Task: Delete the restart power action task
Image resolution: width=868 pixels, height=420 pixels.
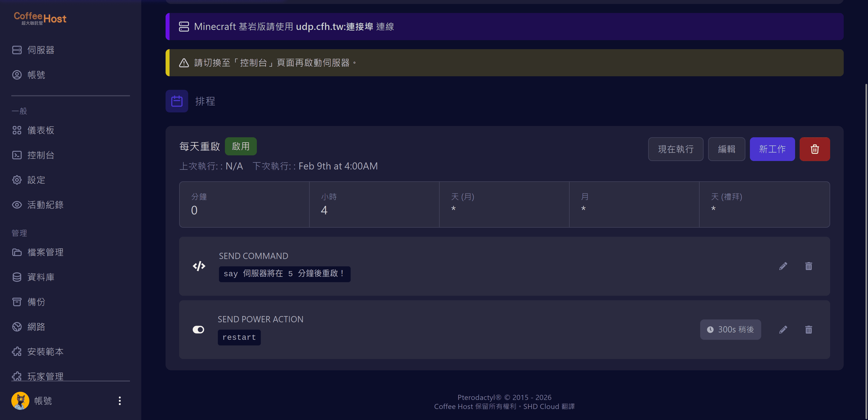Action: pyautogui.click(x=808, y=329)
